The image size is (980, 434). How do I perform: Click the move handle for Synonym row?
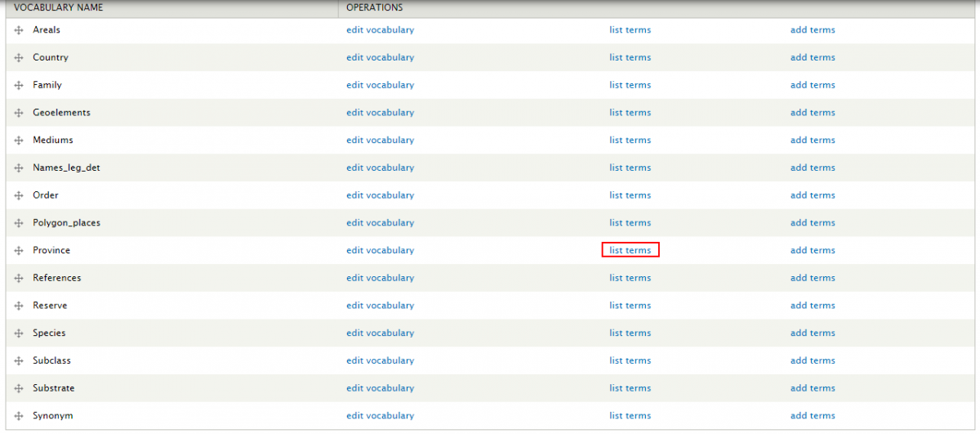(x=19, y=416)
